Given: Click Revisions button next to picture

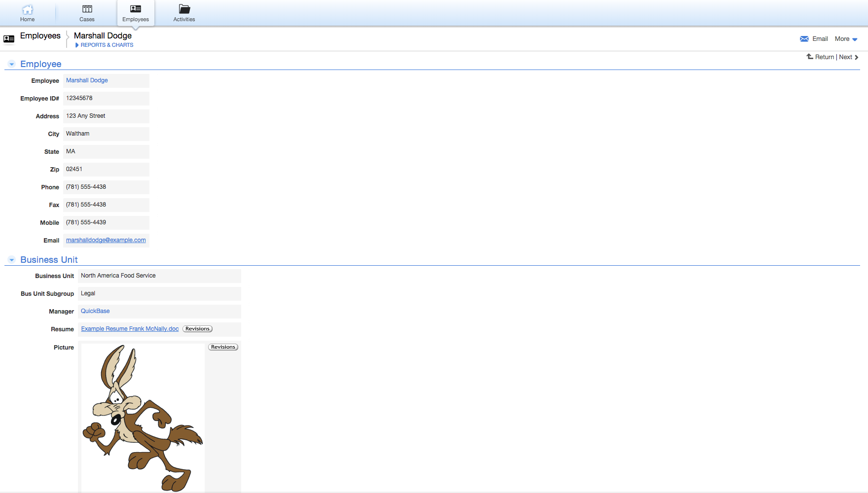Looking at the screenshot, I should pyautogui.click(x=223, y=347).
